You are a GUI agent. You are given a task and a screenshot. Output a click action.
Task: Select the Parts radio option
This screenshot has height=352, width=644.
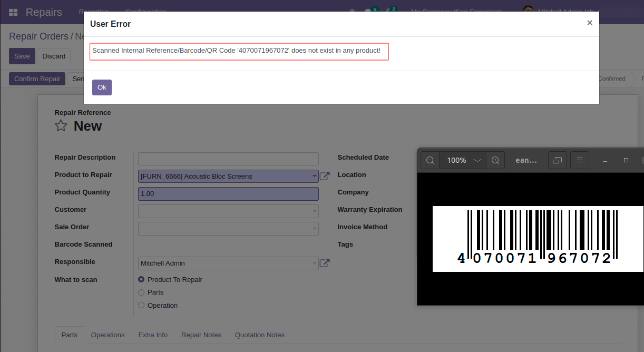(141, 292)
